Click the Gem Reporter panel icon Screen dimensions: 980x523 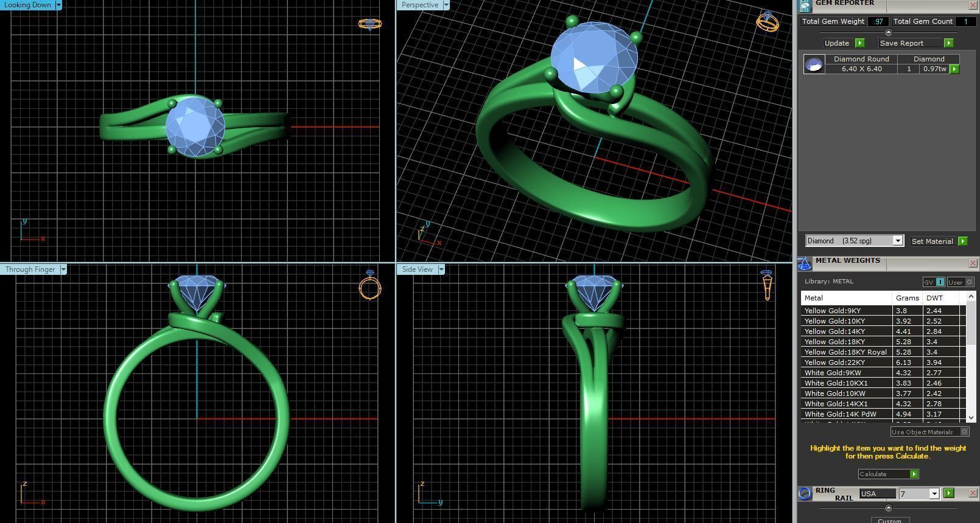click(x=805, y=5)
